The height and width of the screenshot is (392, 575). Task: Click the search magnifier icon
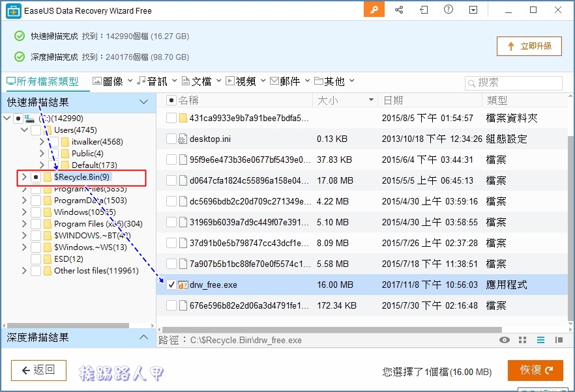pos(471,83)
